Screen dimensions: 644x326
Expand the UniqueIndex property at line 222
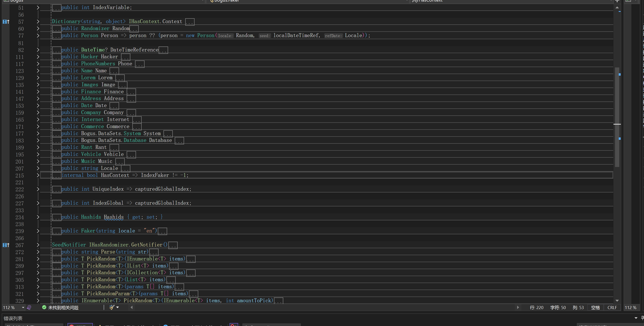pos(38,189)
